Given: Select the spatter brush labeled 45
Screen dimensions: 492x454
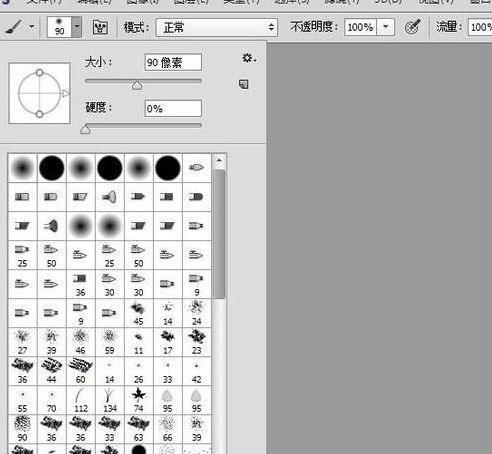Looking at the screenshot, I should pyautogui.click(x=139, y=313).
